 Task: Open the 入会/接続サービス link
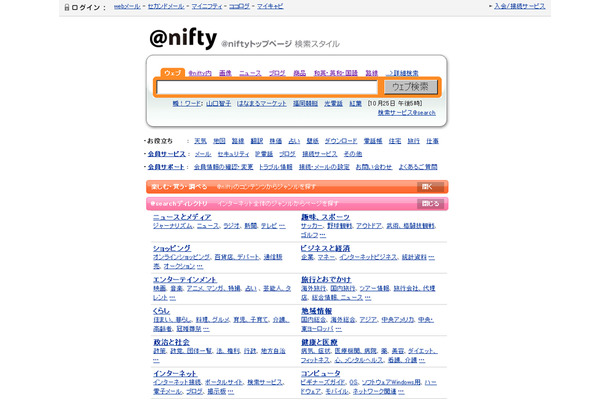[520, 6]
